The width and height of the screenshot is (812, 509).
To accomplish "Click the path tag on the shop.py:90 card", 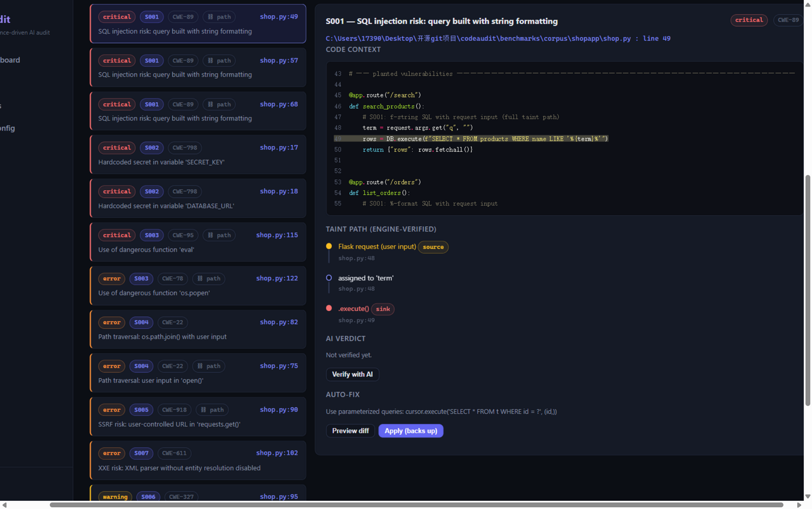I will tap(212, 410).
